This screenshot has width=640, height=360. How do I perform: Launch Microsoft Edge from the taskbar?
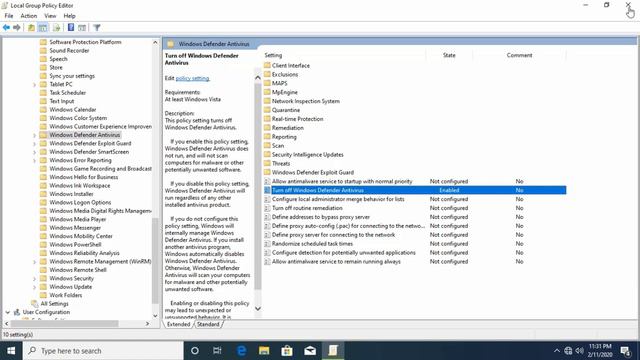point(241,351)
